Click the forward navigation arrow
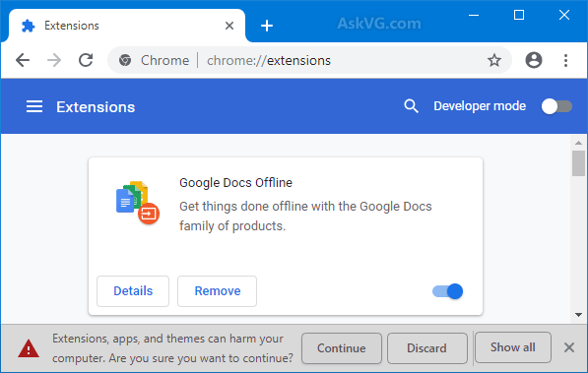This screenshot has height=373, width=588. pyautogui.click(x=54, y=60)
